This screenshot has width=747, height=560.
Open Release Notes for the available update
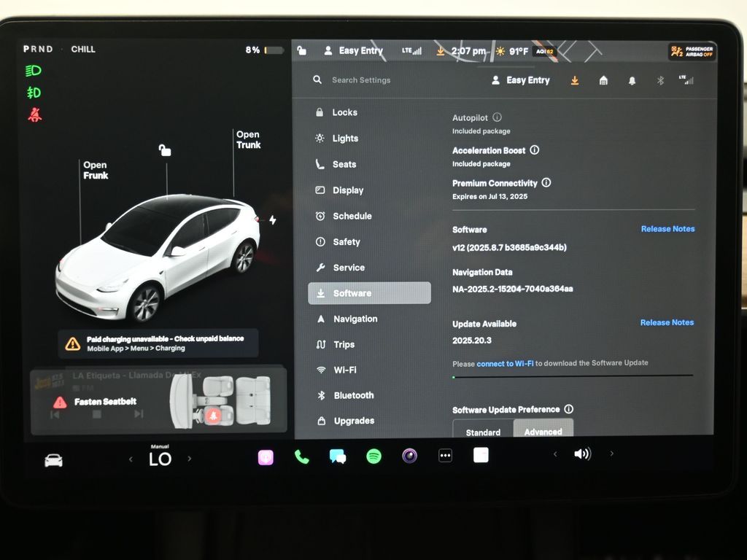[667, 322]
